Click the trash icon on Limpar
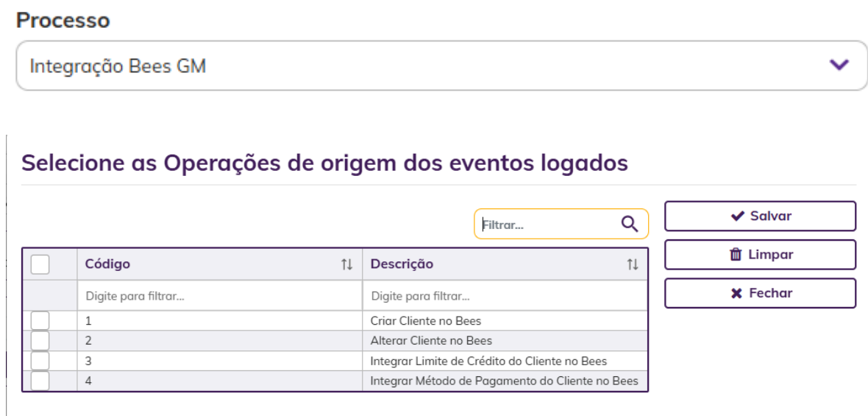This screenshot has width=868, height=416. point(736,255)
